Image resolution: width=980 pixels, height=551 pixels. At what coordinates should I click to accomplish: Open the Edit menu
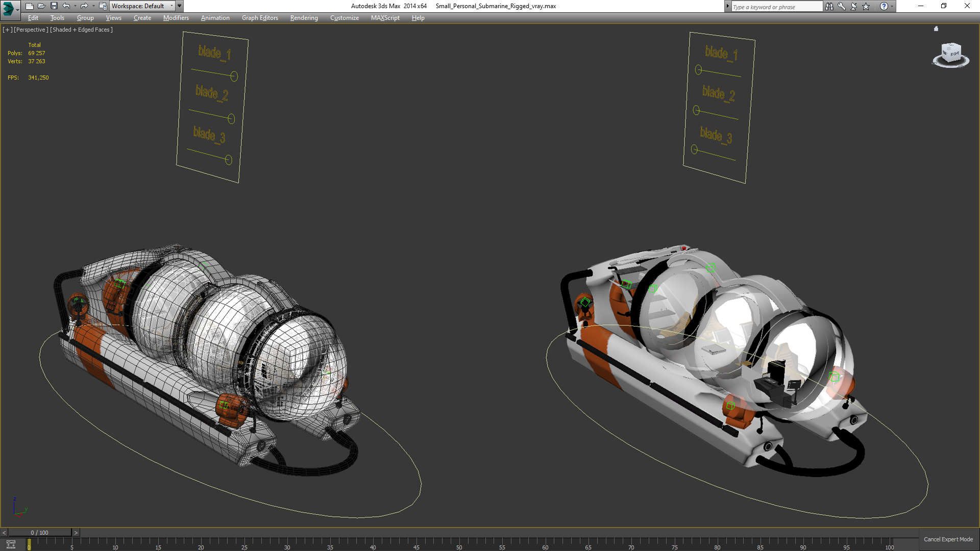(x=33, y=18)
